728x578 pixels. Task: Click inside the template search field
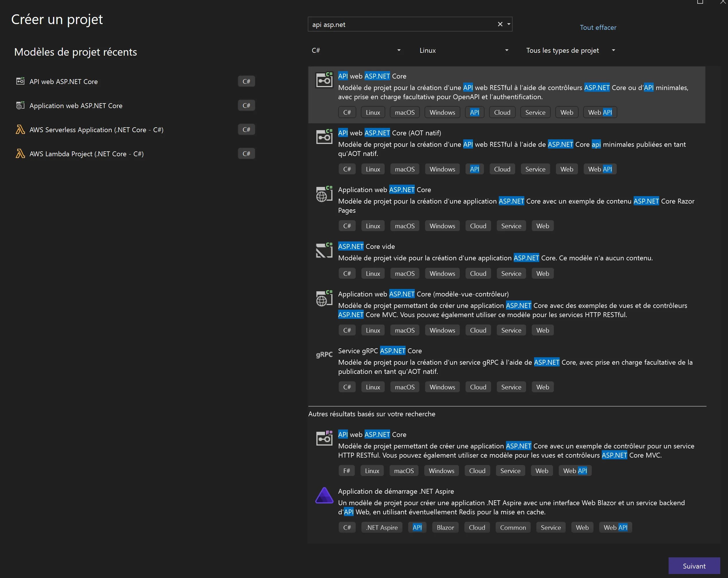(402, 24)
